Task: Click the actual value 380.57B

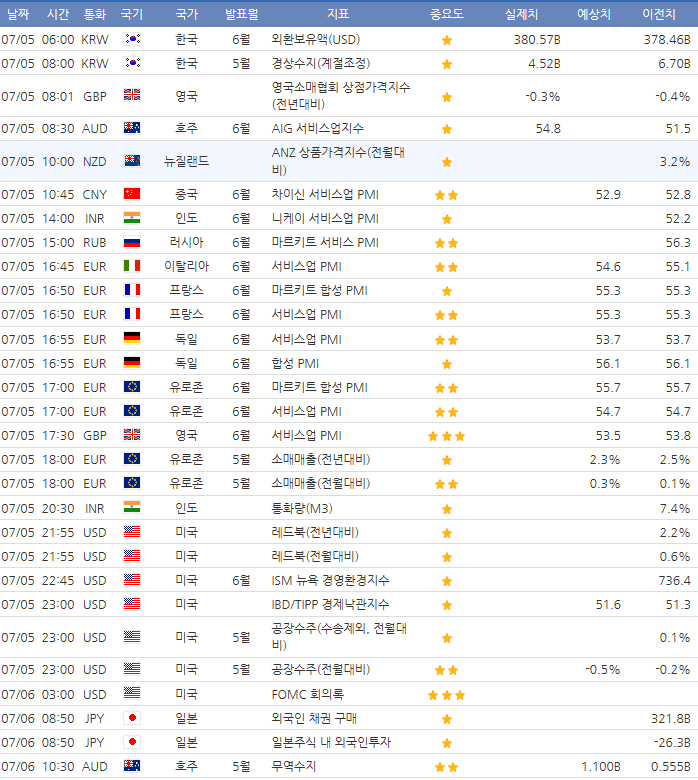Action: click(537, 39)
